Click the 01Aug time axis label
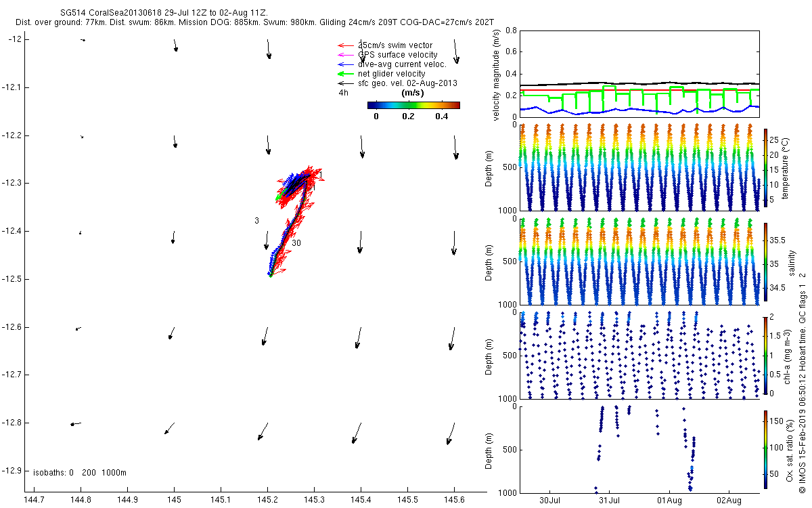Image resolution: width=812 pixels, height=508 pixels. click(x=669, y=501)
